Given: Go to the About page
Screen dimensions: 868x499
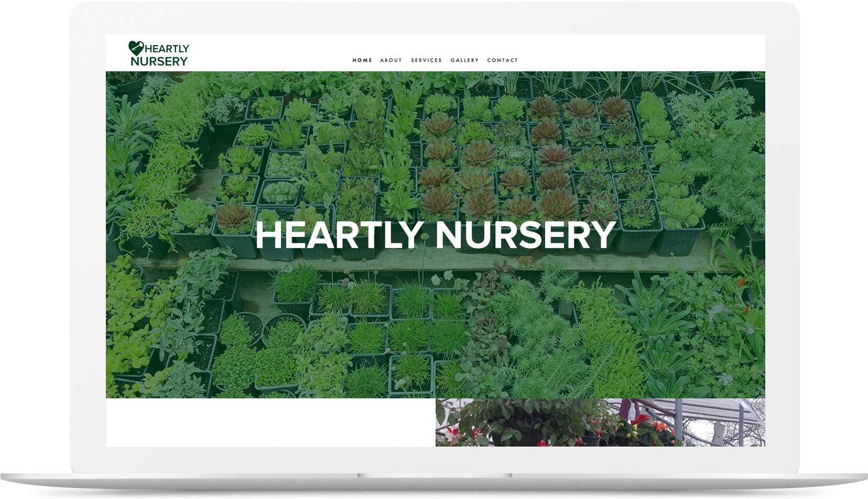Looking at the screenshot, I should pyautogui.click(x=391, y=60).
